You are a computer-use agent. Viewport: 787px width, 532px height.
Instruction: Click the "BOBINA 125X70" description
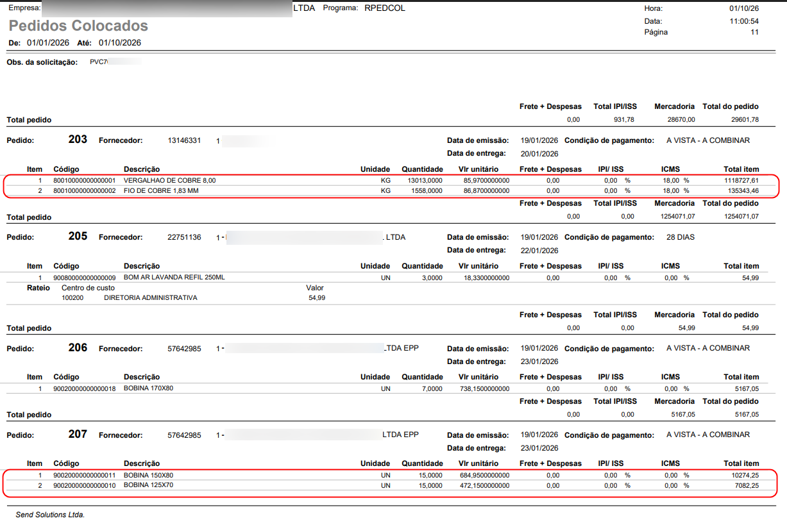149,485
